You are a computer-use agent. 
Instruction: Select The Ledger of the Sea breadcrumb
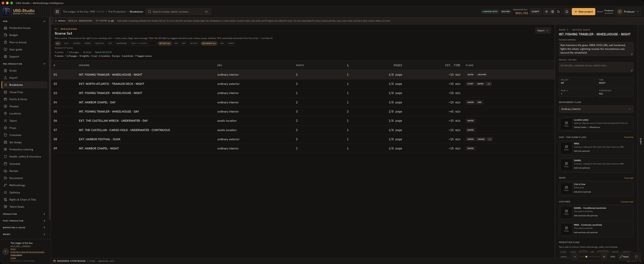(75, 12)
